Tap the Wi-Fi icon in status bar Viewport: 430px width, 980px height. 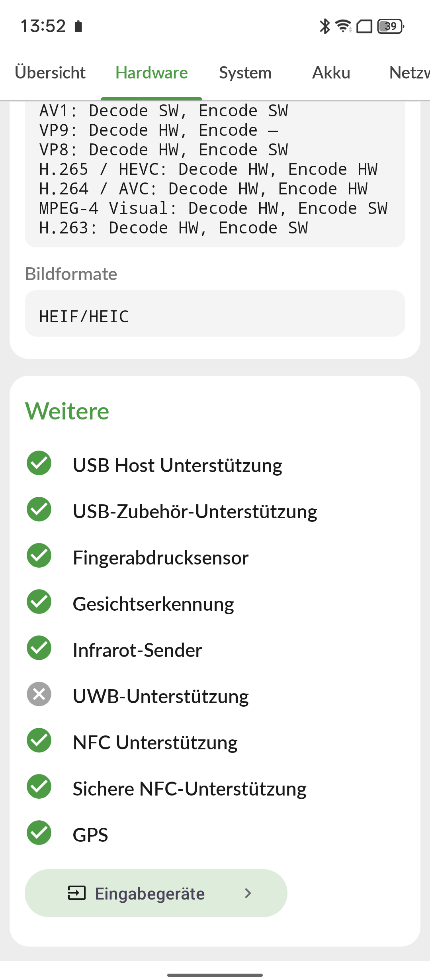click(x=343, y=26)
